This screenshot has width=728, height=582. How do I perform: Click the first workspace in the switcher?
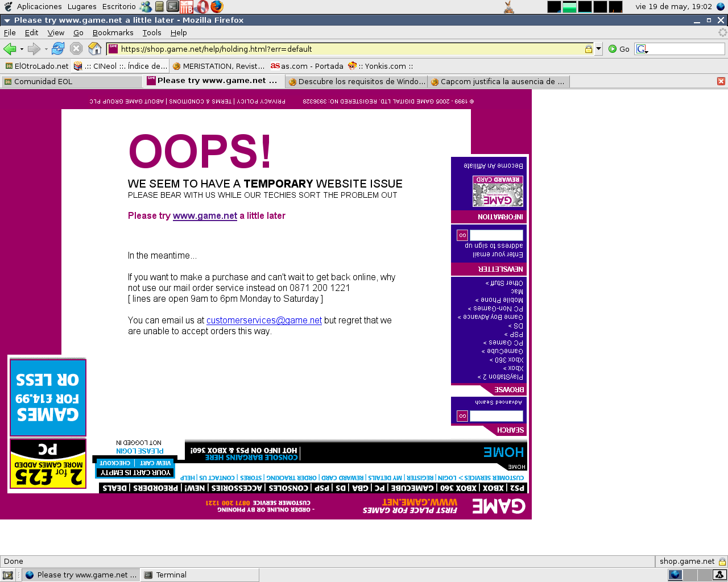[675, 575]
